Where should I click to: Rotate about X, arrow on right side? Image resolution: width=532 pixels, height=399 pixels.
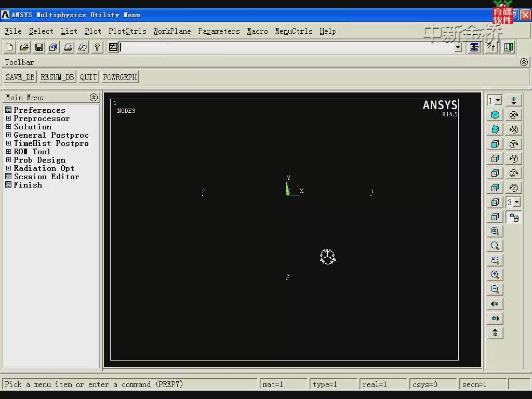514,115
